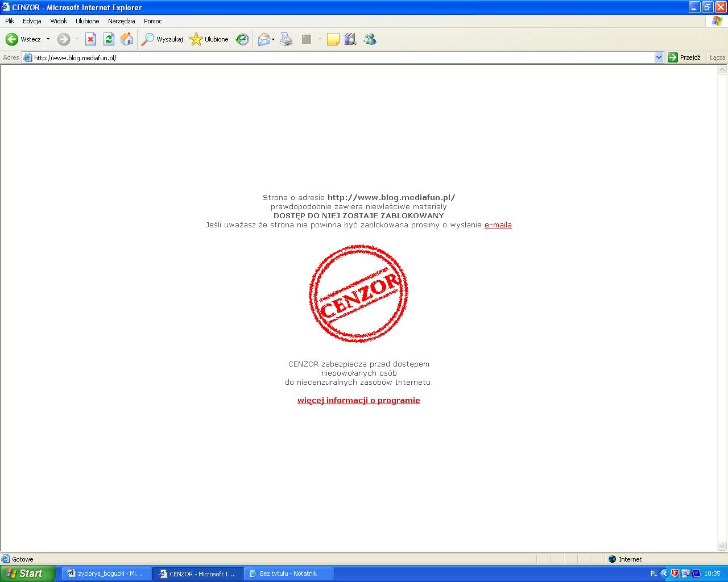Expand the back button history dropdown

point(48,39)
